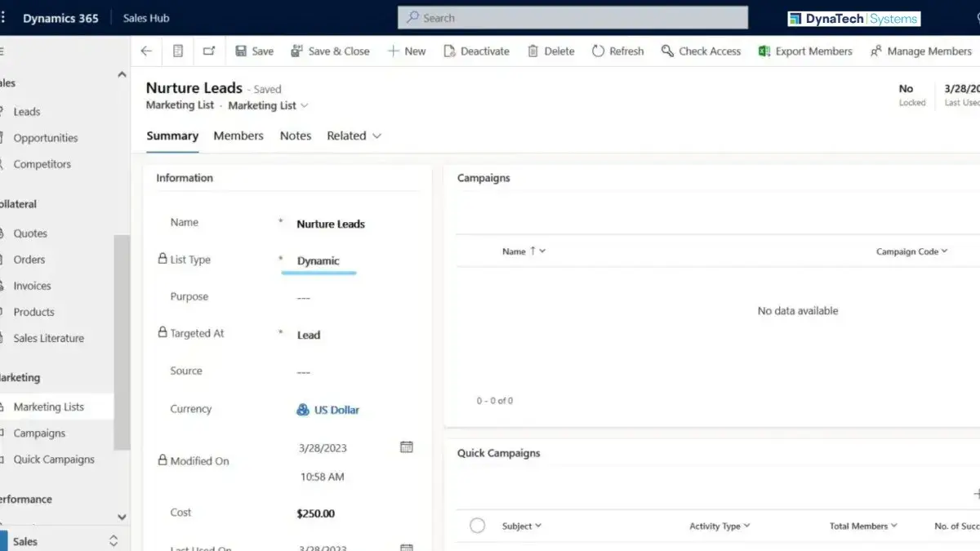This screenshot has width=980, height=551.
Task: Open the Sales area switcher
Action: pos(114,541)
